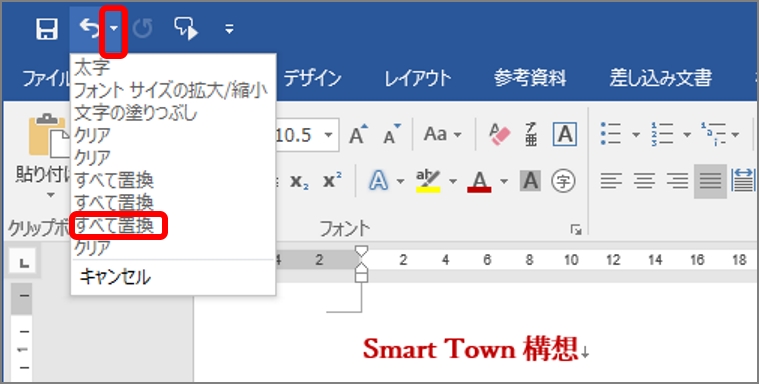759x384 pixels.
Task: Open the ファイル tab
Action: click(x=46, y=78)
